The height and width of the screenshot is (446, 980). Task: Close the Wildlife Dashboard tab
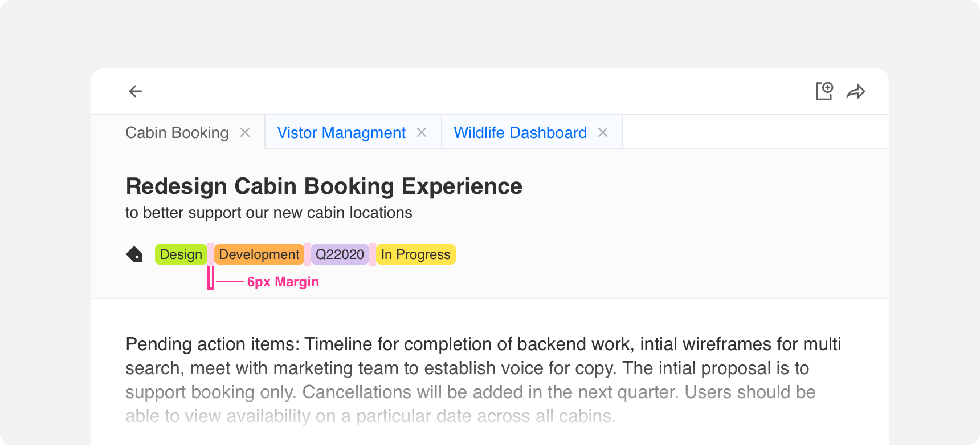coord(603,132)
